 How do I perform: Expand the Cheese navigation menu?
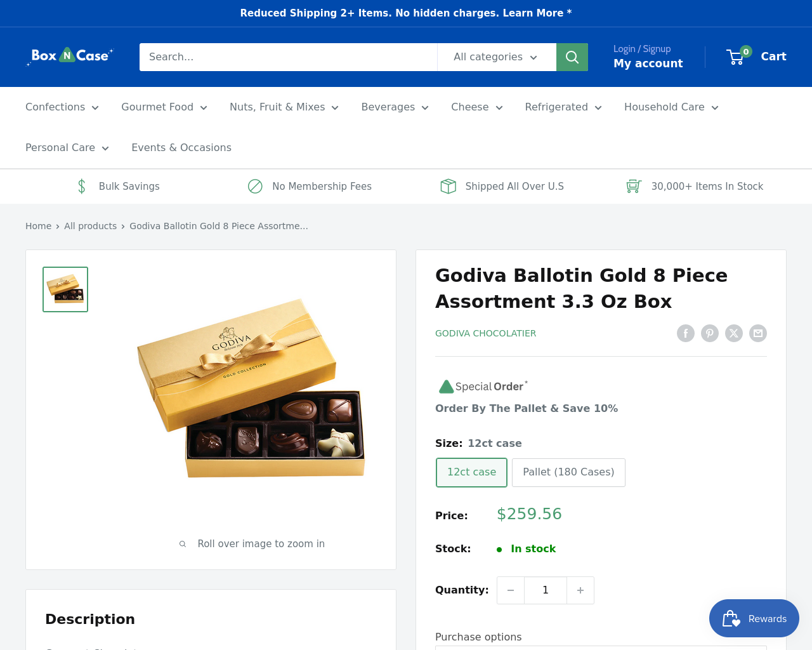[477, 107]
